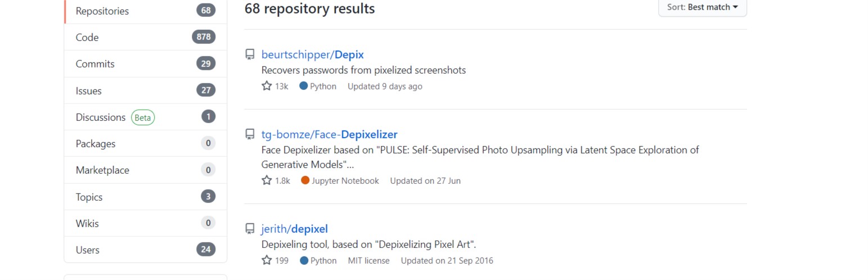This screenshot has height=280, width=868.
Task: Open the tg-bomze/Face-Depixelizer repository link
Action: pos(329,134)
